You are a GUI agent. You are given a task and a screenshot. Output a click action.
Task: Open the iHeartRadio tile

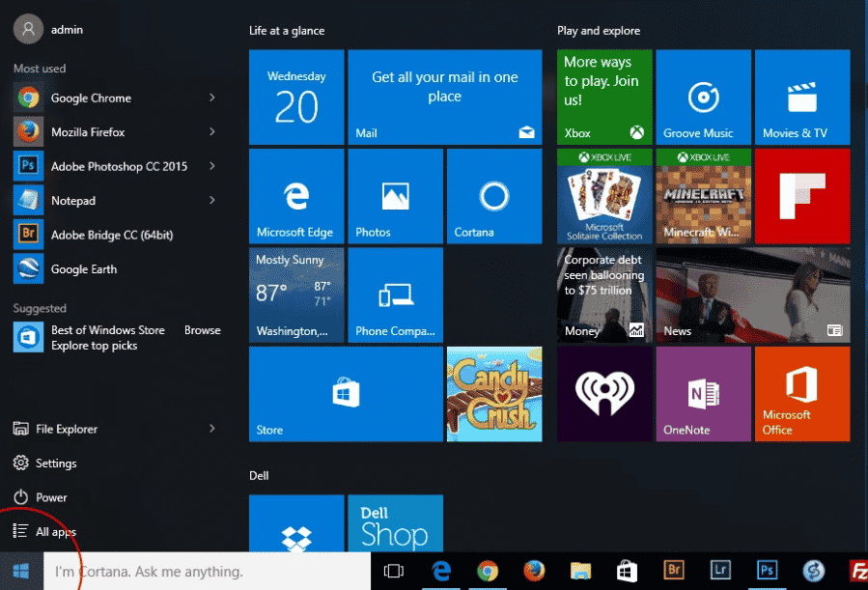(604, 394)
